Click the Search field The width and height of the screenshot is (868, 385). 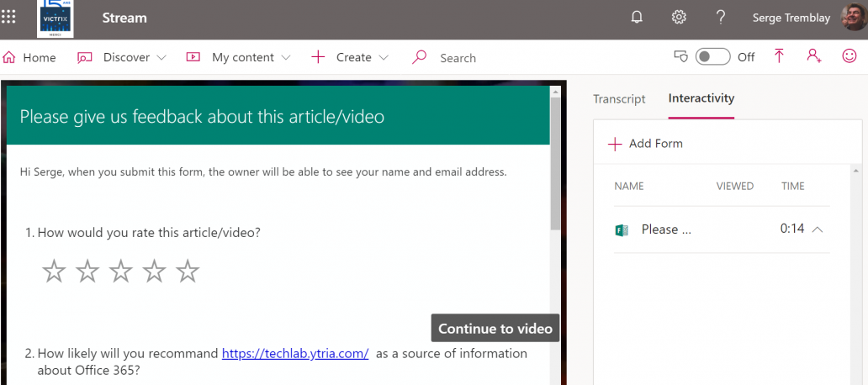[x=458, y=58]
